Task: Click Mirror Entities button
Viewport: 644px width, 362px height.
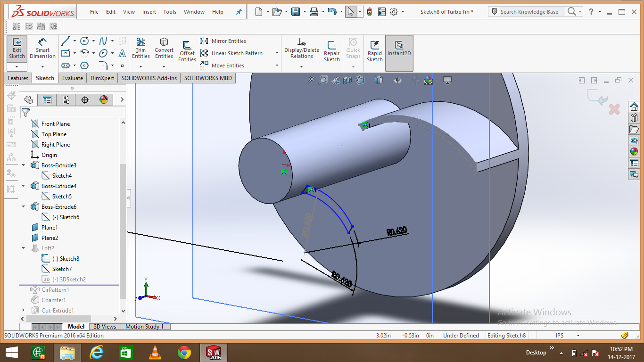Action: (223, 41)
